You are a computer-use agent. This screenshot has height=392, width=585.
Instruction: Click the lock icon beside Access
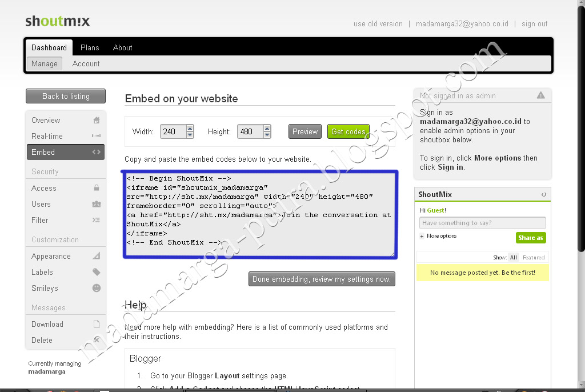click(x=96, y=188)
